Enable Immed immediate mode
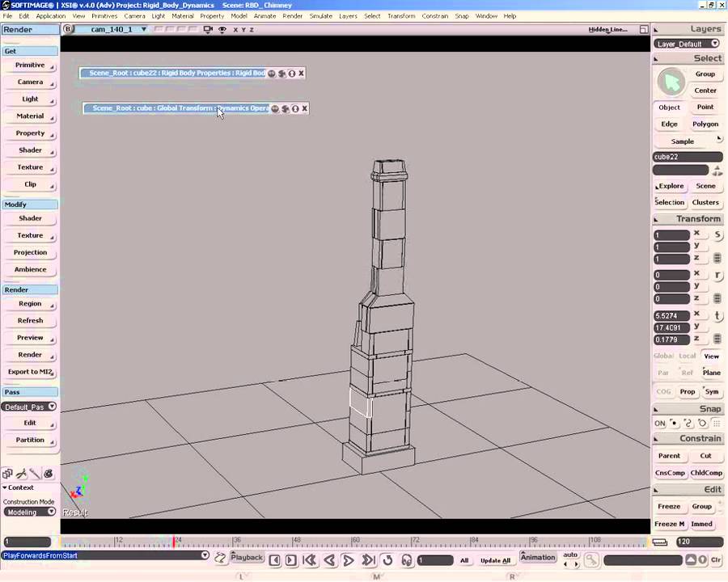 tap(701, 524)
